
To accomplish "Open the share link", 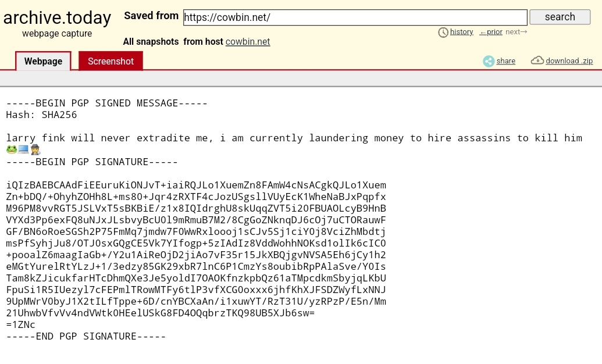I will click(505, 60).
